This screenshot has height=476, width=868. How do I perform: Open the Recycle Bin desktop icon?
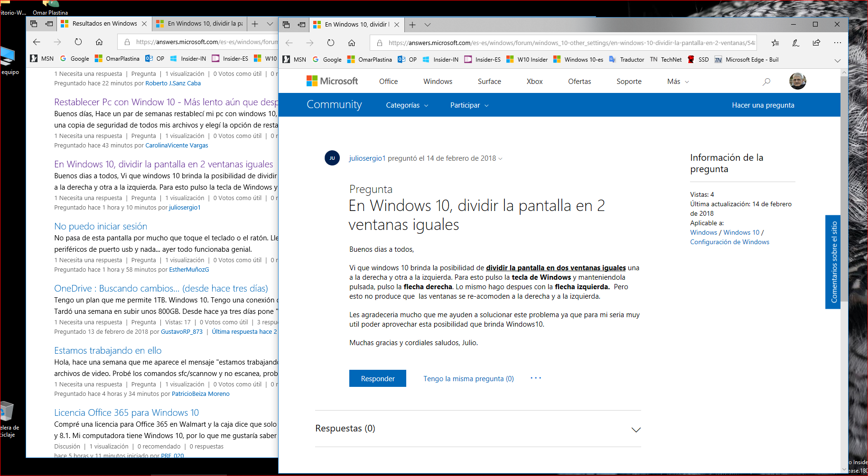coord(9,420)
